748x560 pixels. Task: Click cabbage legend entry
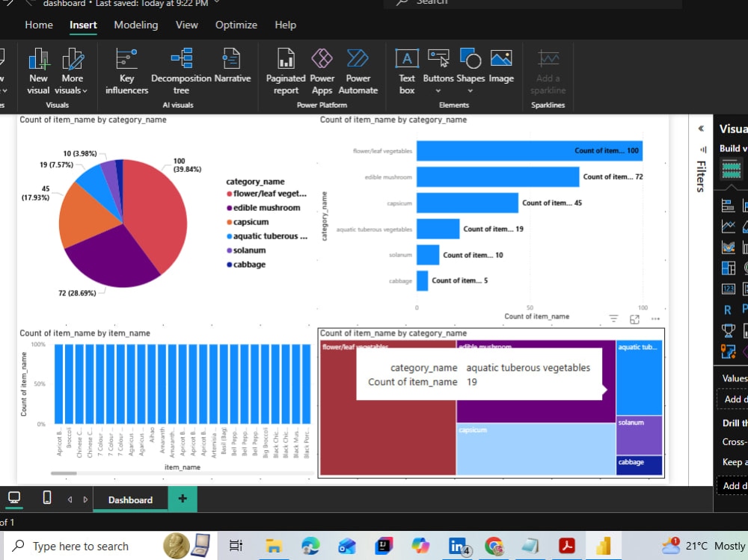[x=246, y=264]
